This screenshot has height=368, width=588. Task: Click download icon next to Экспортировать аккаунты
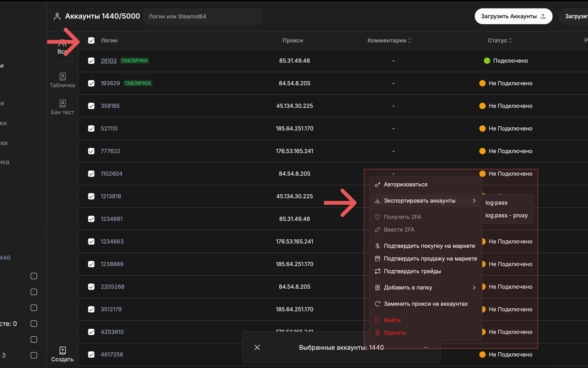pyautogui.click(x=377, y=201)
